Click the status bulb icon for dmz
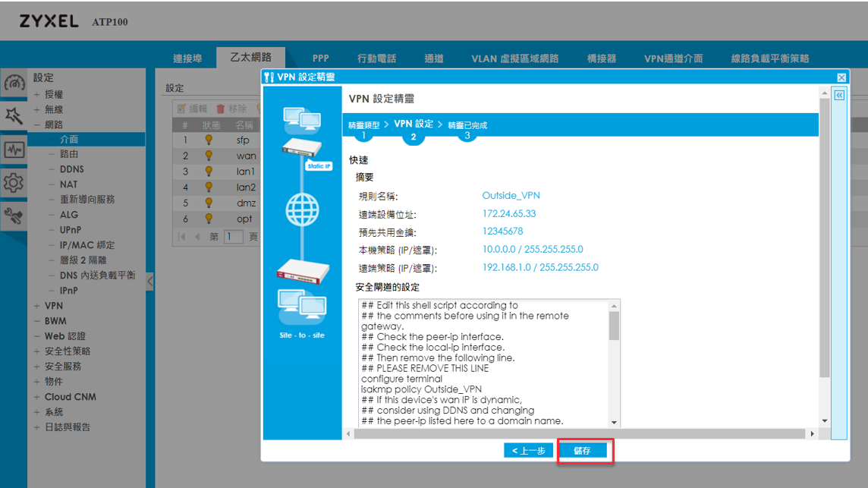 pos(209,203)
